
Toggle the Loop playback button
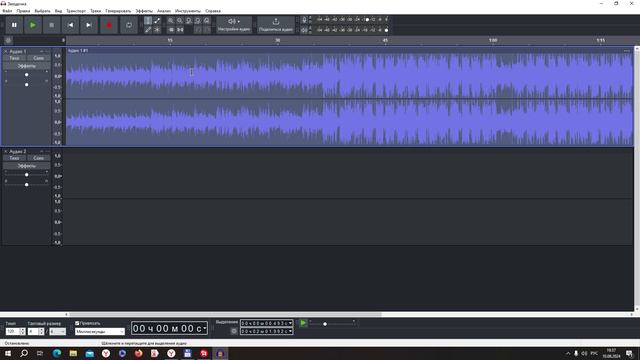coord(129,25)
